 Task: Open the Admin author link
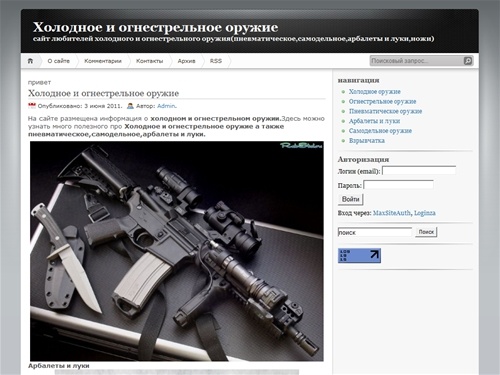click(x=166, y=106)
